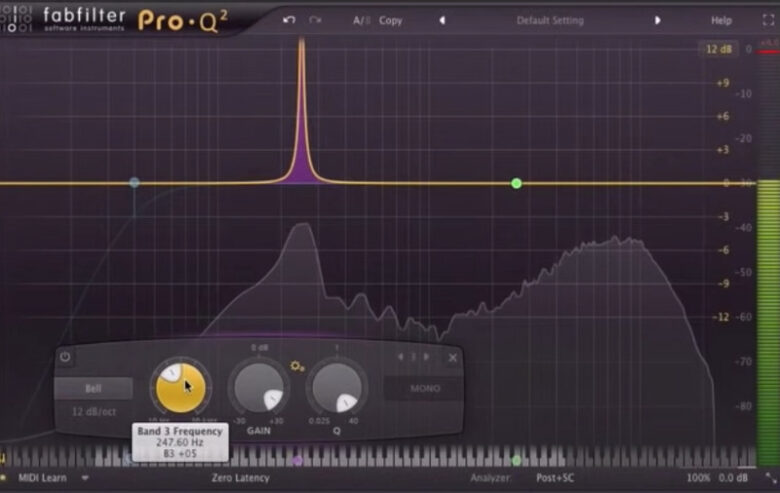Click the green band marker on piano keyboard
The image size is (780, 493).
(516, 461)
